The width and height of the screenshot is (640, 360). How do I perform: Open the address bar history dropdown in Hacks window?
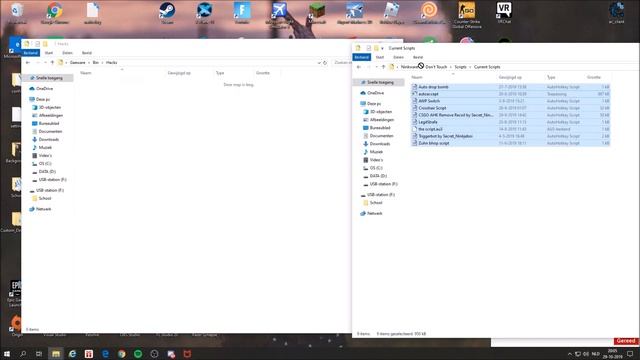pos(319,63)
